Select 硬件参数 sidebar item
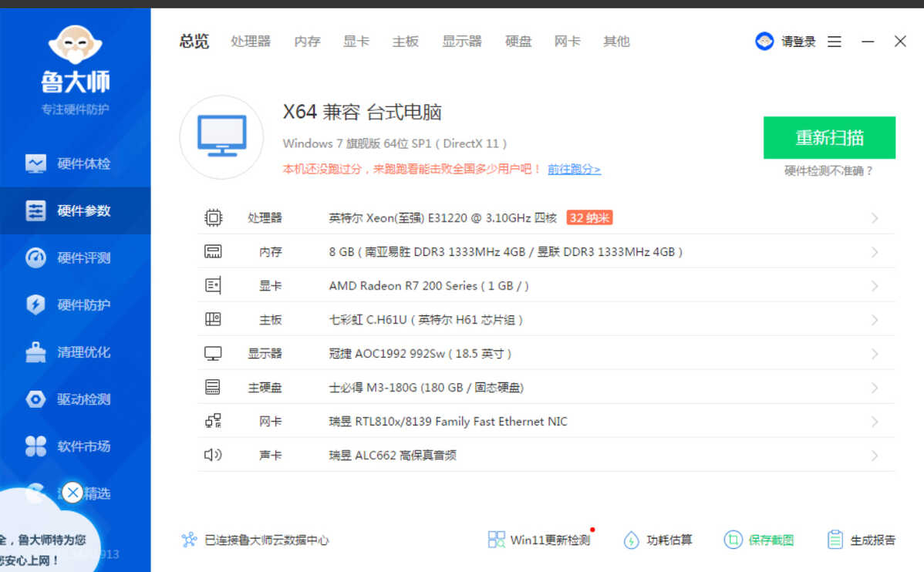Viewport: 924px width, 572px height. [75, 211]
